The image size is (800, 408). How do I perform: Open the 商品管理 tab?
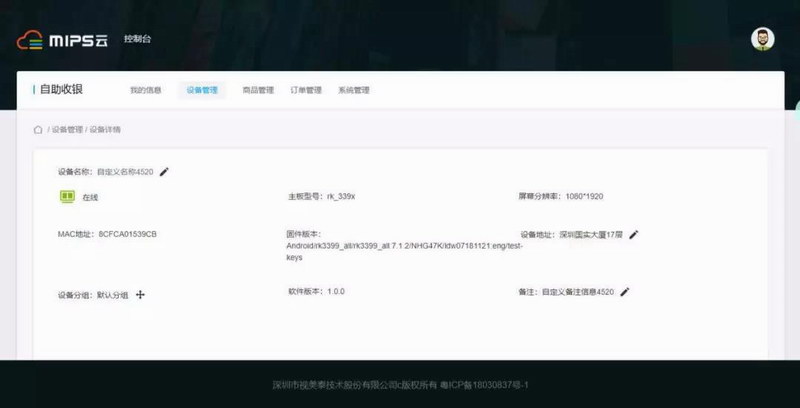258,90
